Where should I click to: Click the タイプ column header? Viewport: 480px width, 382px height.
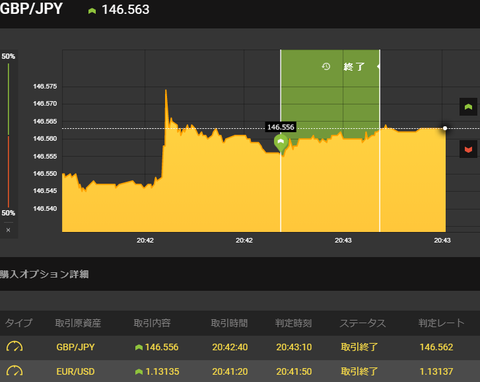[19, 323]
